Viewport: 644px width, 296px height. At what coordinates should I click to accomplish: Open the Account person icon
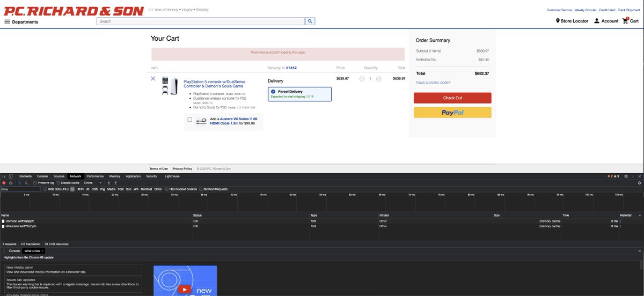pyautogui.click(x=597, y=21)
